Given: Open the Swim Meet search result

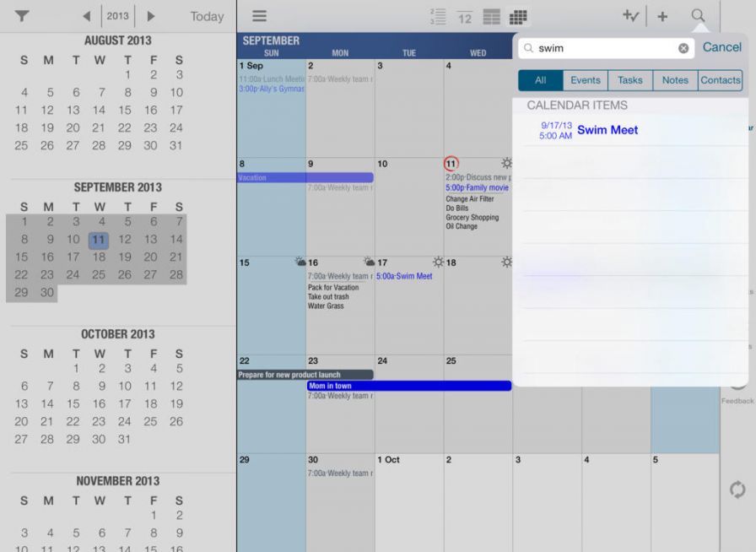Looking at the screenshot, I should [607, 130].
